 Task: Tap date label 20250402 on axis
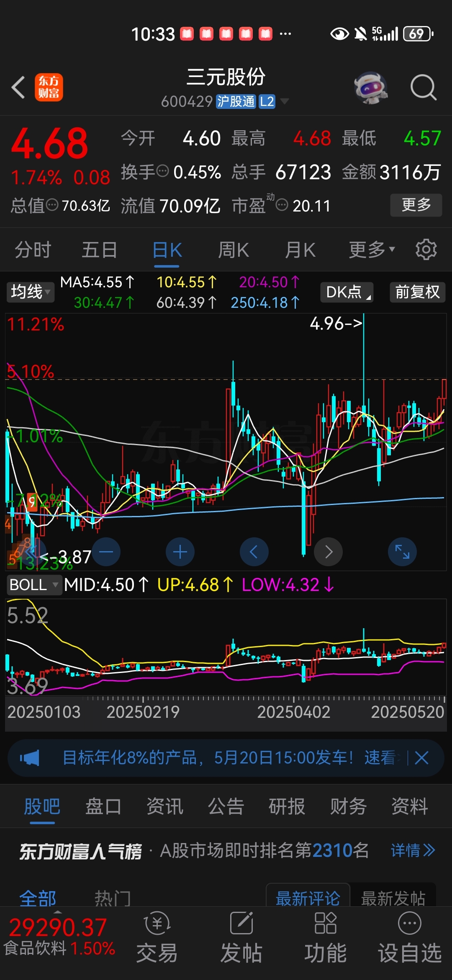[294, 712]
